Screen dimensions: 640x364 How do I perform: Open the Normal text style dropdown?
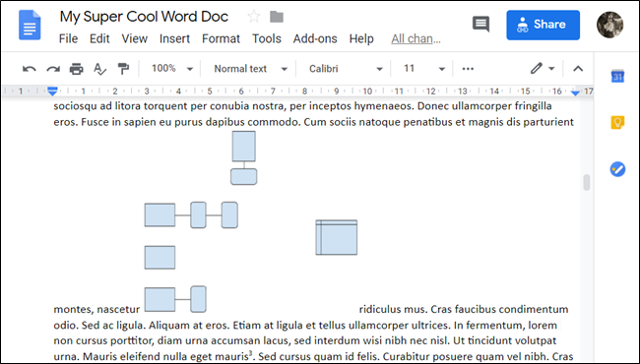250,69
